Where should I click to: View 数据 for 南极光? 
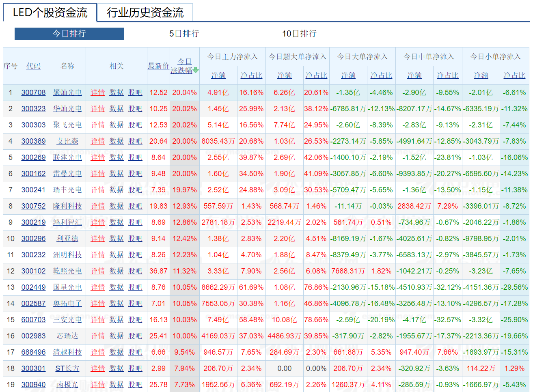[117, 384]
